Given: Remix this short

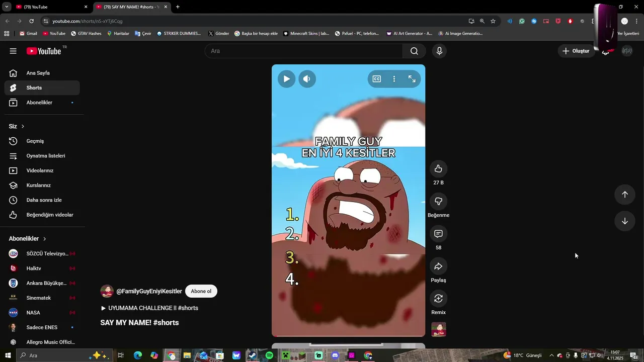Looking at the screenshot, I should 438,299.
